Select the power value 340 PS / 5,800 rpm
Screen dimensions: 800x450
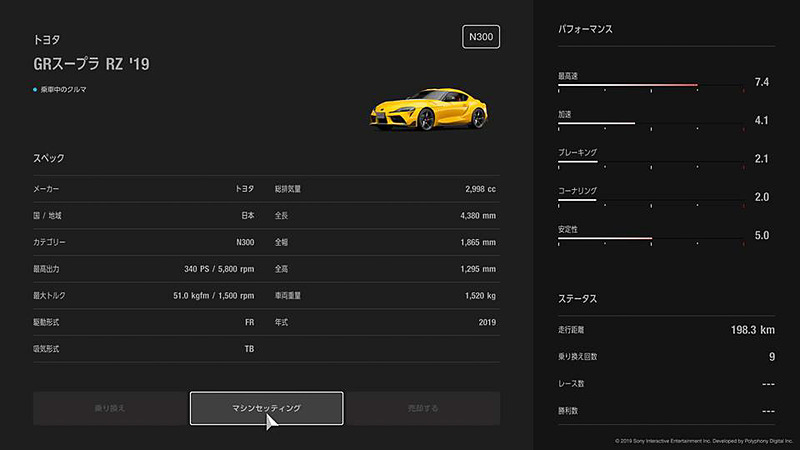[x=219, y=269]
